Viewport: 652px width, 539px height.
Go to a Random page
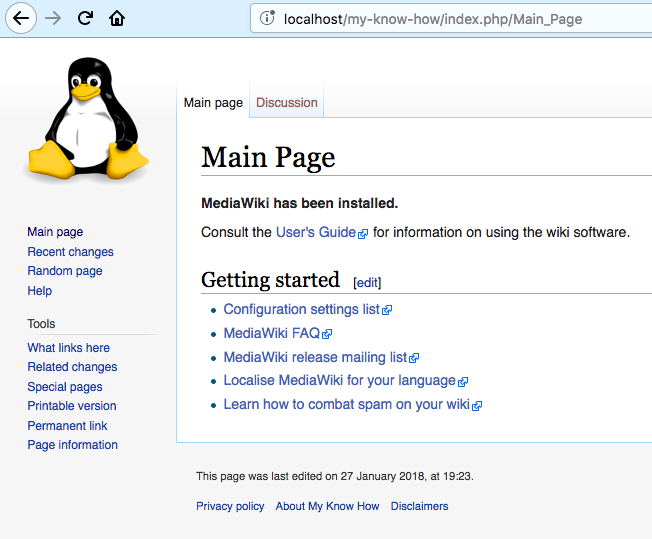(65, 271)
